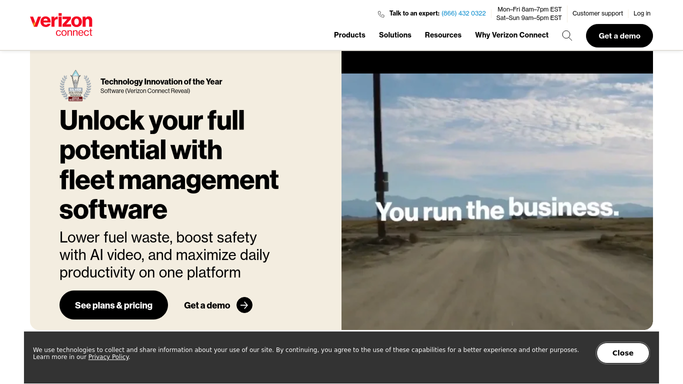This screenshot has height=384, width=683.
Task: Open the Resources menu
Action: click(443, 35)
